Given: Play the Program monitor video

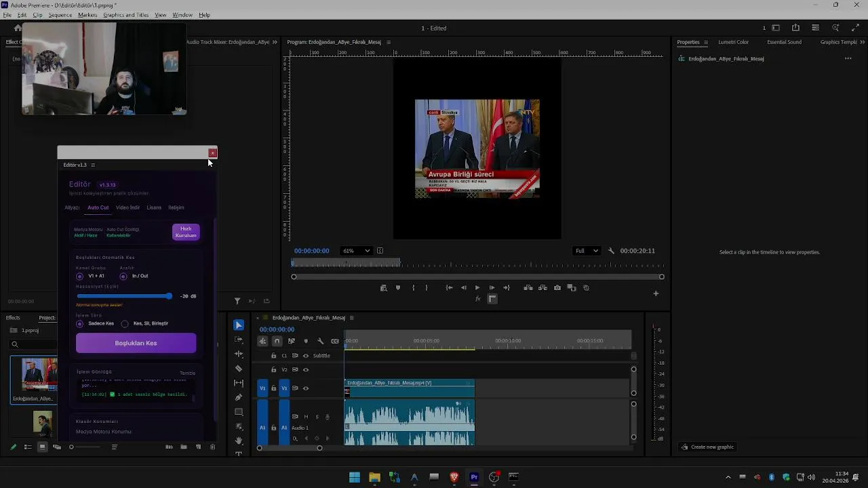Looking at the screenshot, I should pos(477,288).
